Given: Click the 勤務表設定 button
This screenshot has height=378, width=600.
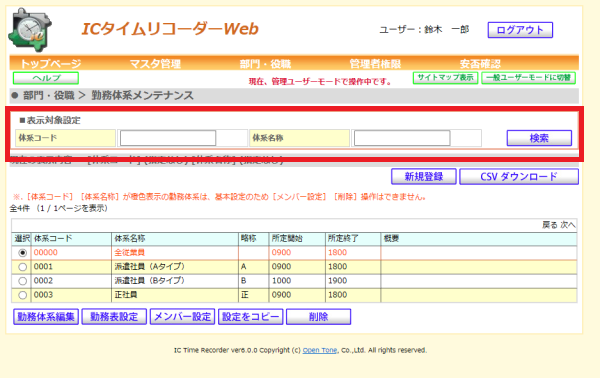Looking at the screenshot, I should click(114, 317).
